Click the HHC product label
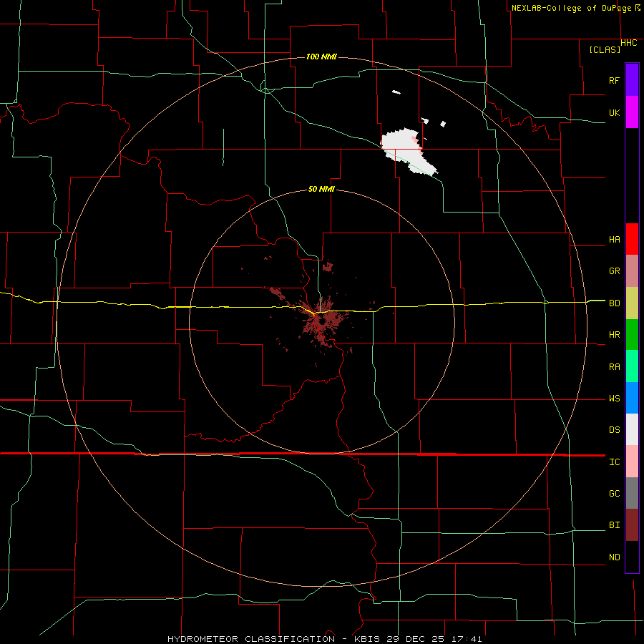Screen dimensions: 644x644 click(x=628, y=43)
